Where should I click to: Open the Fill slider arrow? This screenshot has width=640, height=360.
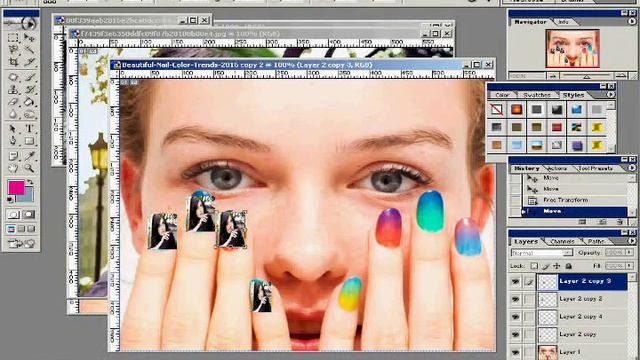point(630,266)
